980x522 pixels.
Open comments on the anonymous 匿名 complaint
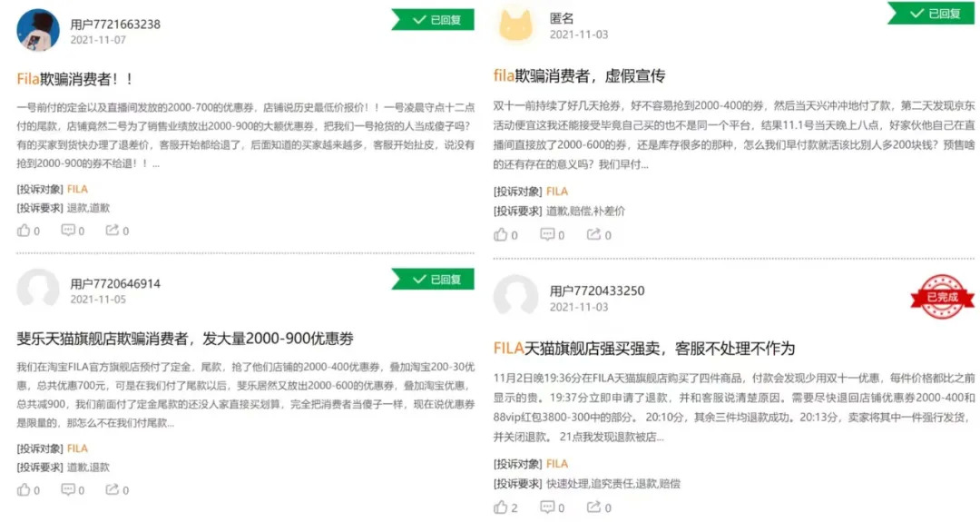tap(547, 235)
